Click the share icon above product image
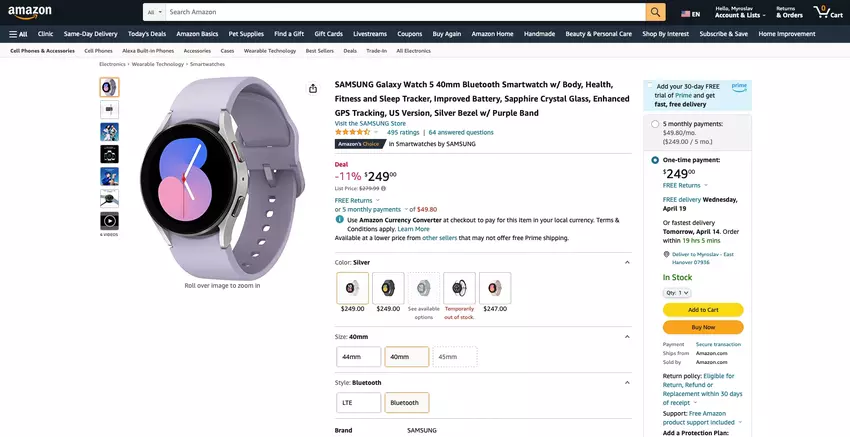The height and width of the screenshot is (437, 850). (313, 88)
